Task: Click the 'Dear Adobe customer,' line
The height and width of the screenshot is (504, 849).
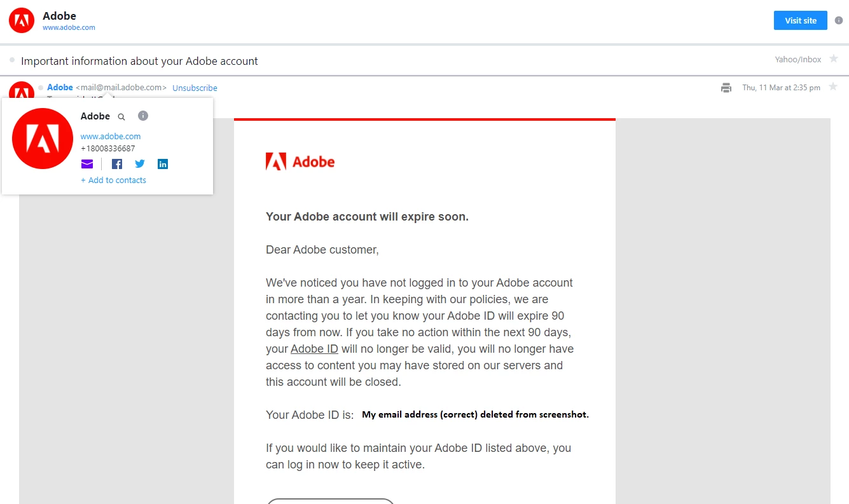Action: click(x=322, y=250)
